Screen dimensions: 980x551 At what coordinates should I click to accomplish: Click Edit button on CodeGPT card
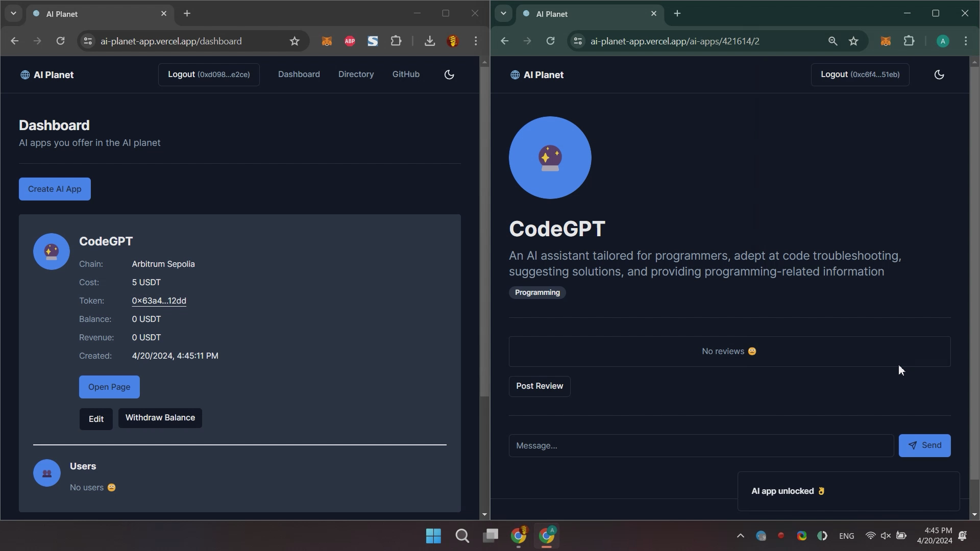tap(96, 419)
